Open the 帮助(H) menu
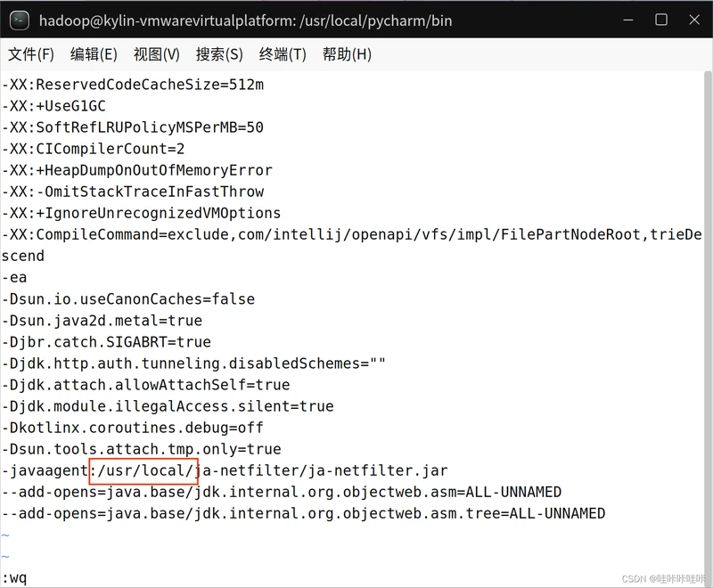The image size is (713, 588). (x=347, y=54)
